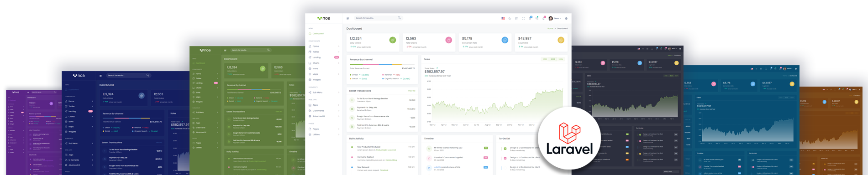Click the Ecommerce site transaction icon

coord(352,118)
